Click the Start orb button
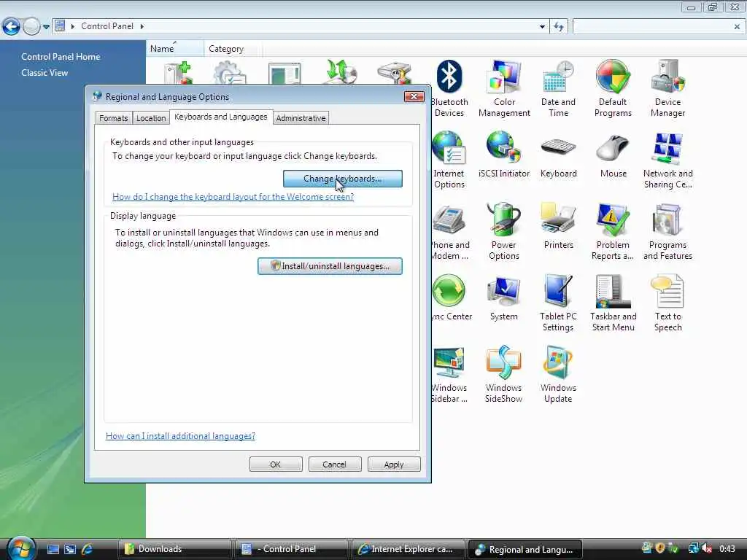747x560 pixels. click(x=21, y=548)
